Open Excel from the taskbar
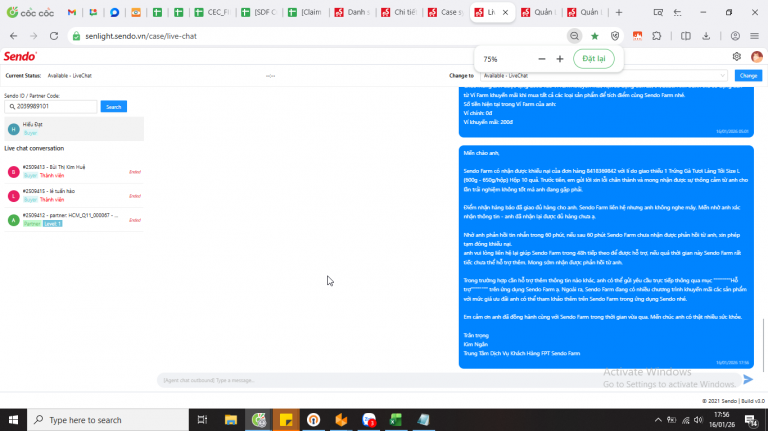This screenshot has height=431, width=768. pos(396,420)
